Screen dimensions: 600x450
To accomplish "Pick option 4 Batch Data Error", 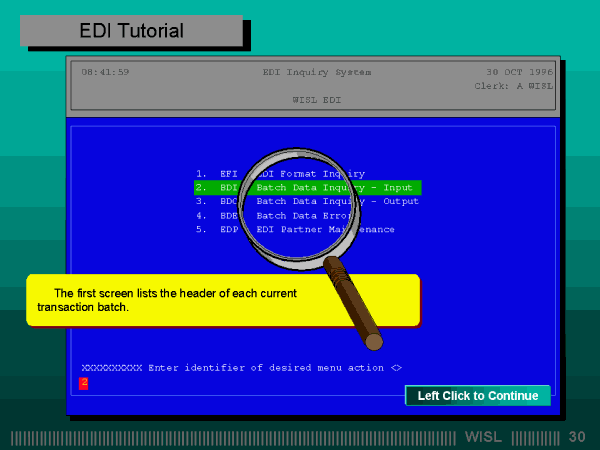I will click(298, 215).
